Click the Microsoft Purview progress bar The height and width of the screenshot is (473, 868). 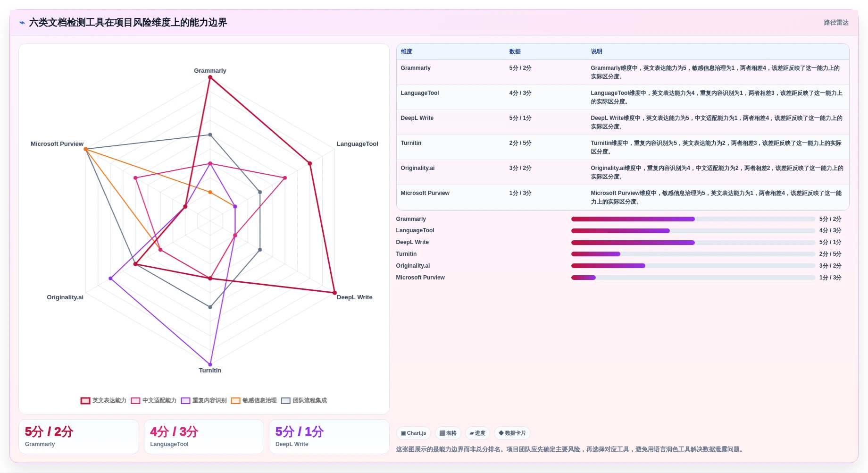tap(693, 278)
